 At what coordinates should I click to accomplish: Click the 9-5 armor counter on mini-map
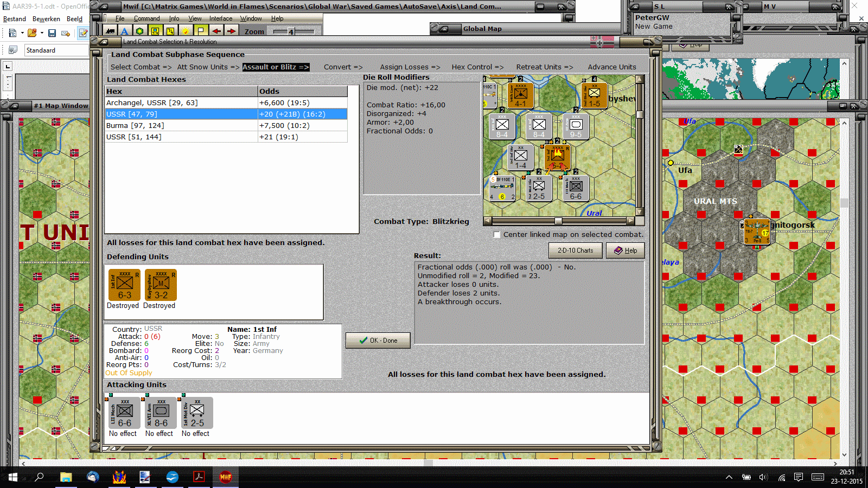pyautogui.click(x=576, y=126)
